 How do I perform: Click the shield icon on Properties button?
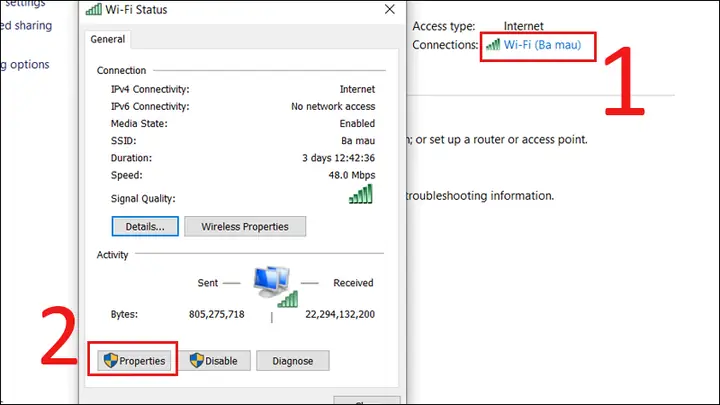(111, 360)
